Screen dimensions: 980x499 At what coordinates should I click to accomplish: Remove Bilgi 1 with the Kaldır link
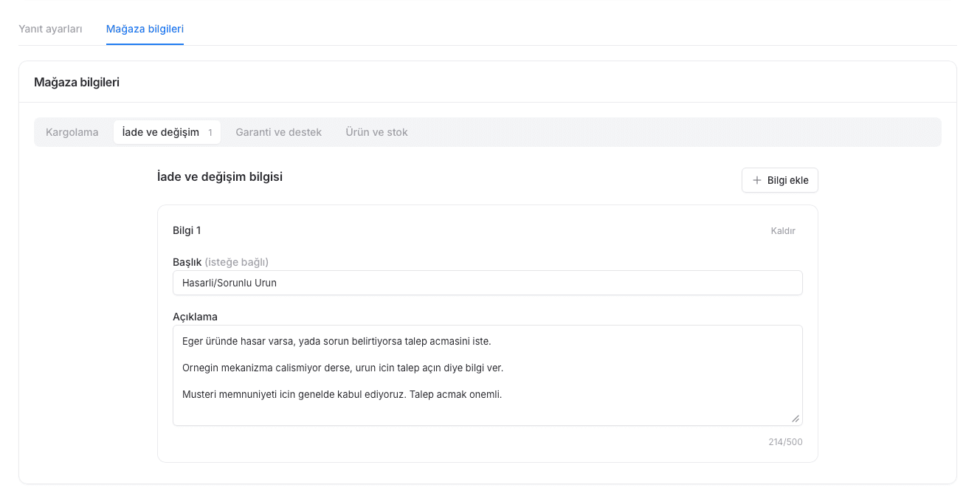click(783, 230)
